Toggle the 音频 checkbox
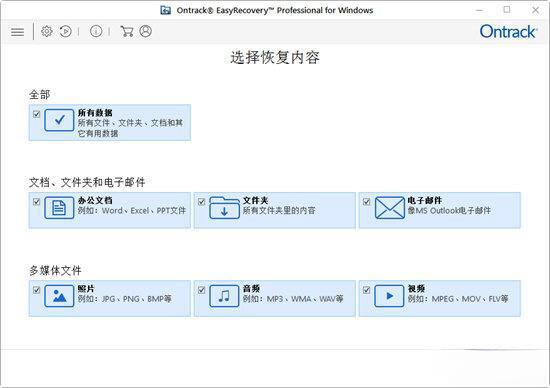This screenshot has width=550, height=388. (201, 290)
